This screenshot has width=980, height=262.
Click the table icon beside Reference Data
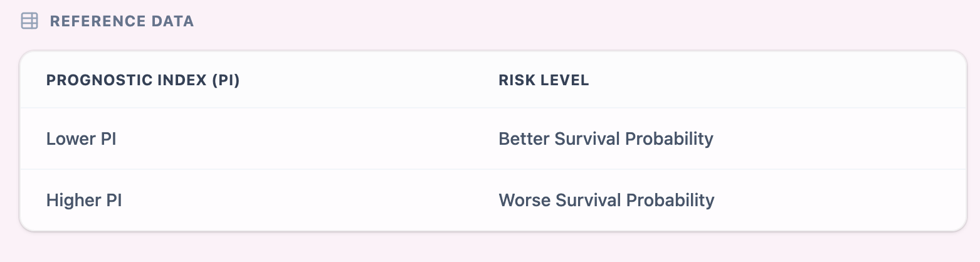(29, 21)
